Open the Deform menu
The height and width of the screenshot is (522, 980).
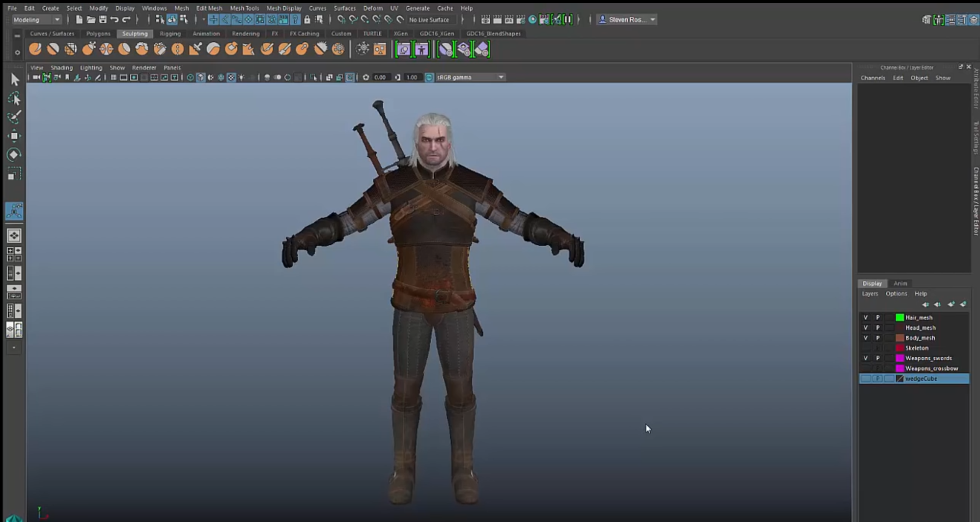point(373,8)
